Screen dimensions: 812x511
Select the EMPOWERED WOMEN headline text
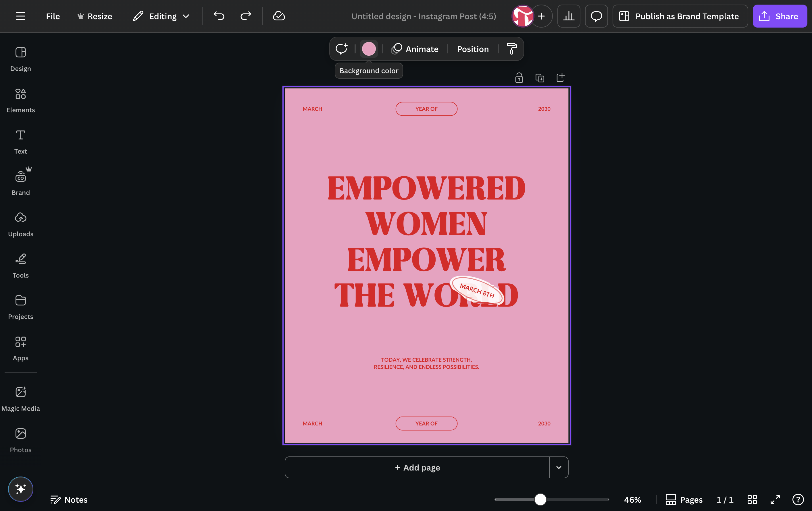click(x=426, y=241)
